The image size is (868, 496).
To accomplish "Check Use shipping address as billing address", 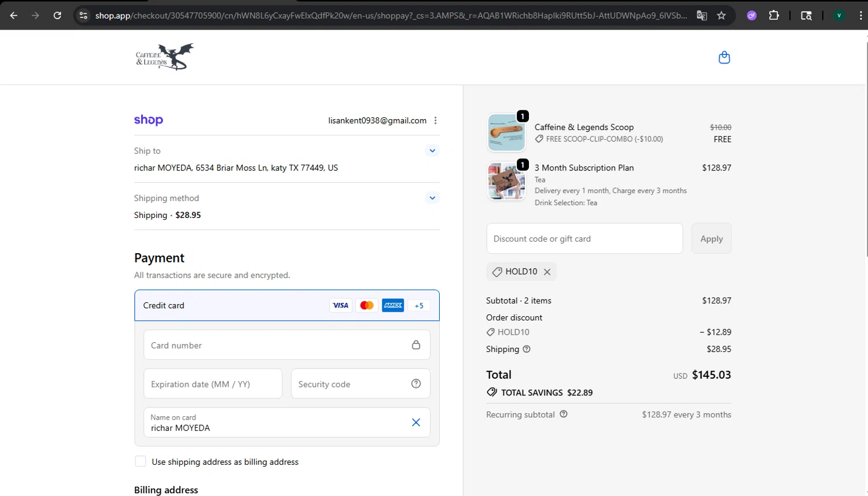I will click(x=140, y=461).
